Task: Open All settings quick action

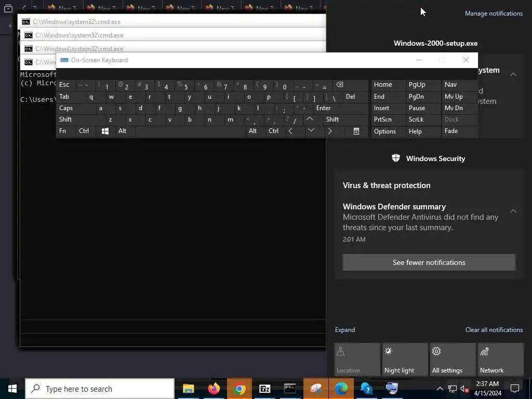Action: click(x=453, y=360)
